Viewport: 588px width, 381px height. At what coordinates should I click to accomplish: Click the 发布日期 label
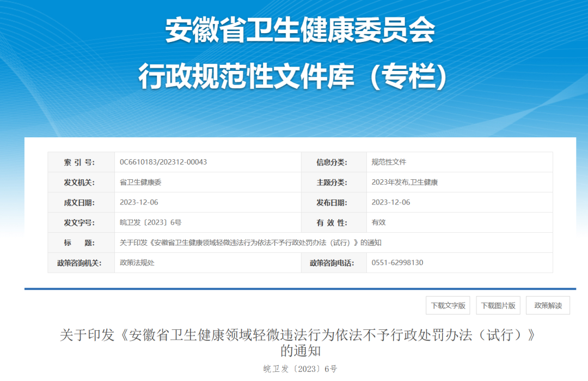tap(332, 202)
